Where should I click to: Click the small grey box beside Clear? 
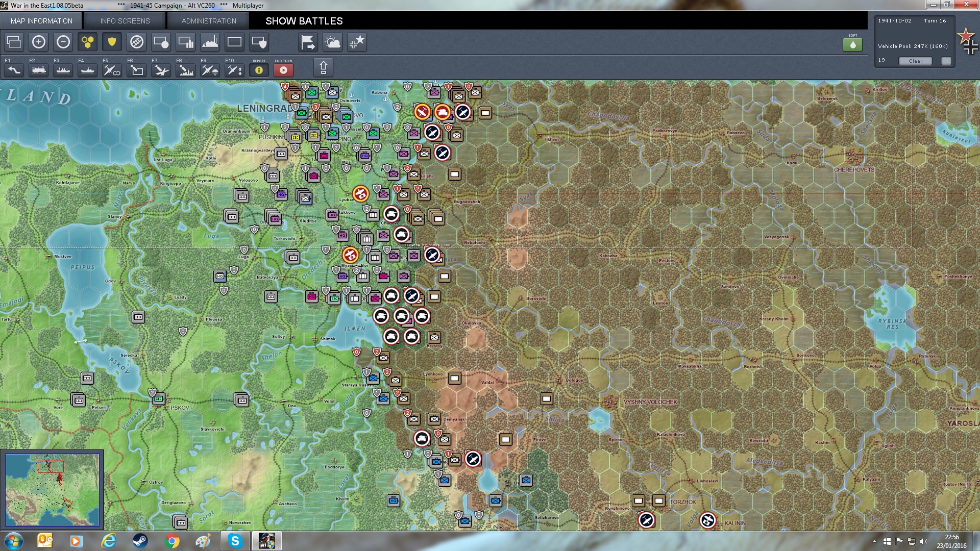[946, 61]
